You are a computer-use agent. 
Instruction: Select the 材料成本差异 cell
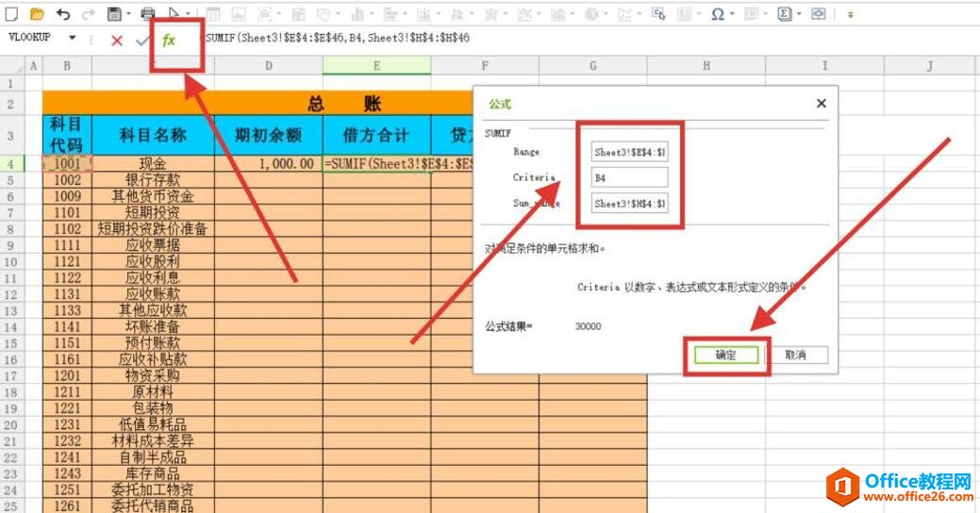point(153,441)
